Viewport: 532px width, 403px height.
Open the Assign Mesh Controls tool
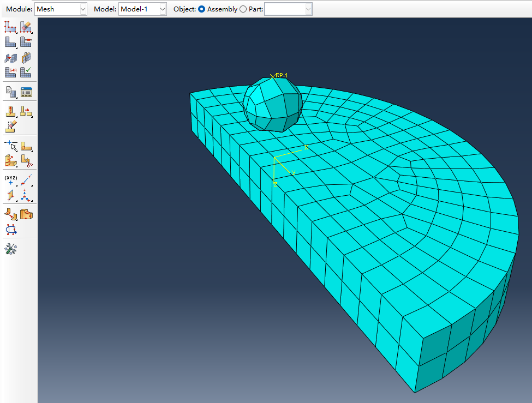point(10,57)
